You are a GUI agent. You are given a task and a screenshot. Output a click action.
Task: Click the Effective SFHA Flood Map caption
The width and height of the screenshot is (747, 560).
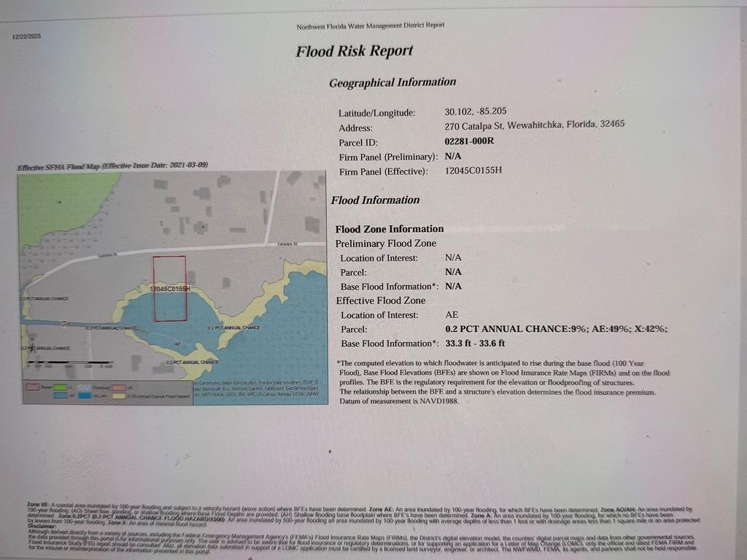pos(112,166)
